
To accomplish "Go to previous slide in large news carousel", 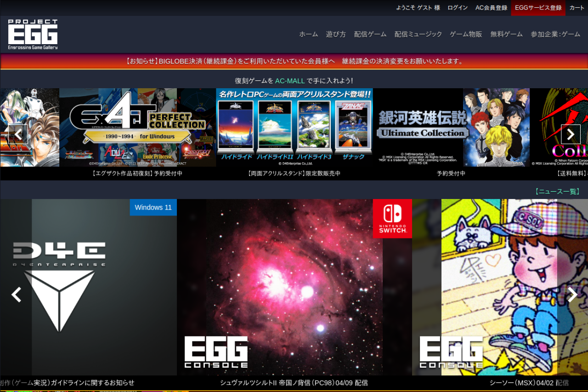I will pyautogui.click(x=17, y=295).
